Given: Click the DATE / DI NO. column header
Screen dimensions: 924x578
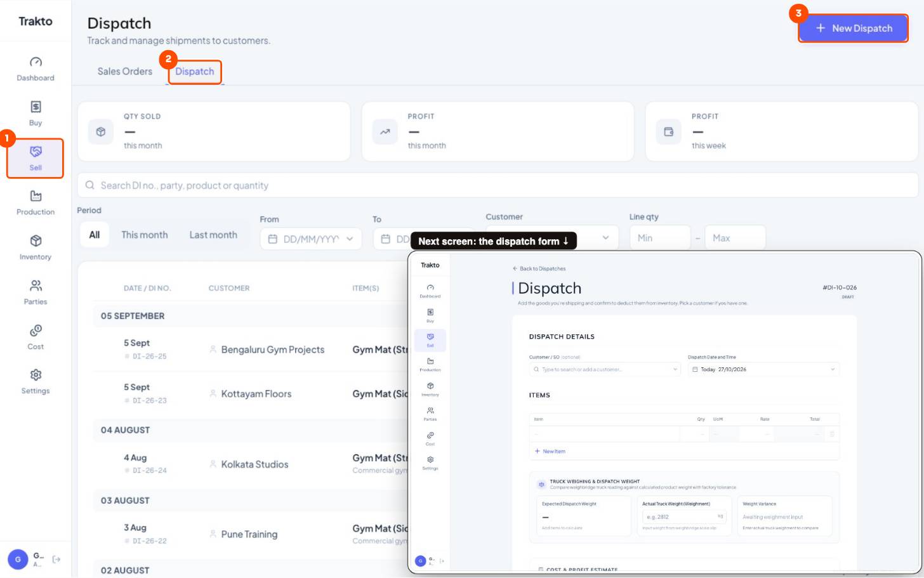Looking at the screenshot, I should click(147, 288).
